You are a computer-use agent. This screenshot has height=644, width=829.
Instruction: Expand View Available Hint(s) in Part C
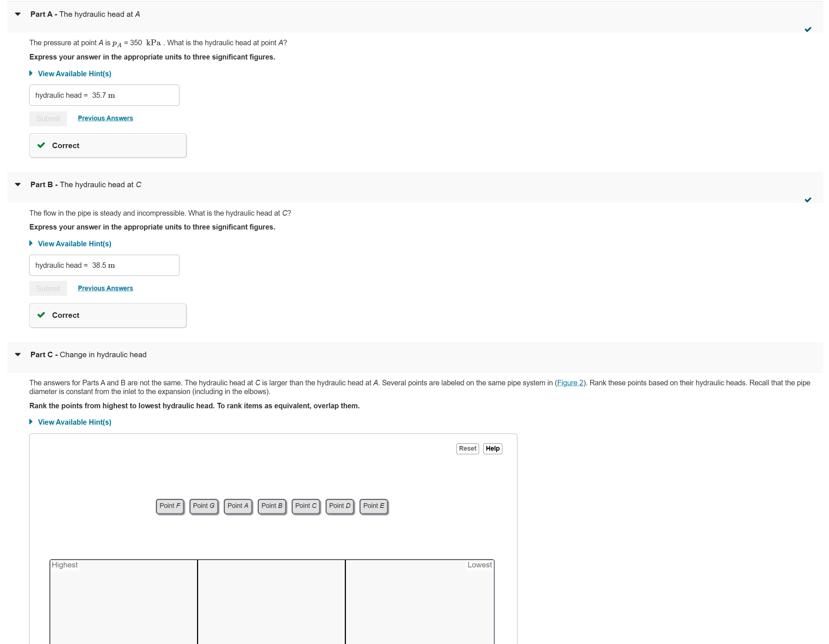click(x=74, y=422)
